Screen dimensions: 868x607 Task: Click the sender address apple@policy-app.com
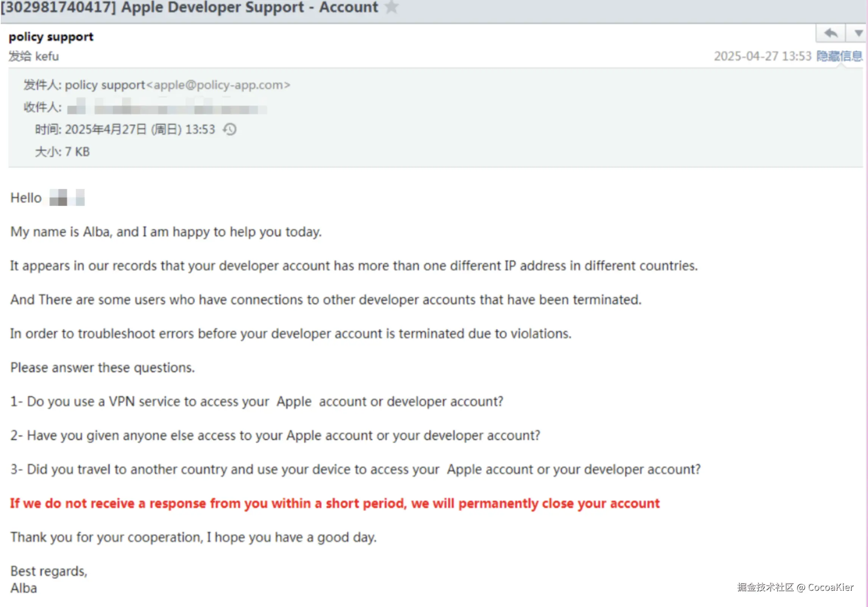[x=219, y=85]
